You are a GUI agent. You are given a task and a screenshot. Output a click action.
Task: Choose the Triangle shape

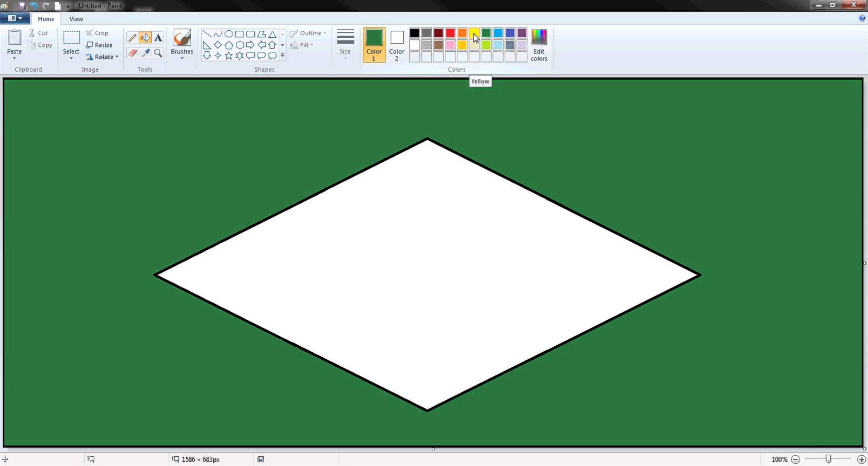(x=272, y=34)
